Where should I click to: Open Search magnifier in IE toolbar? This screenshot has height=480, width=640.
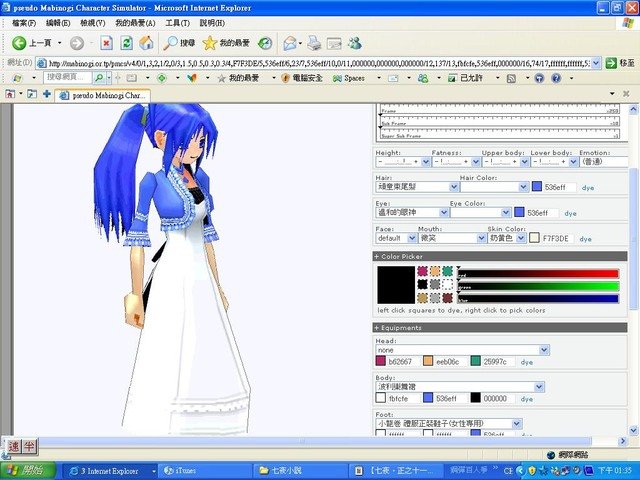[x=170, y=43]
